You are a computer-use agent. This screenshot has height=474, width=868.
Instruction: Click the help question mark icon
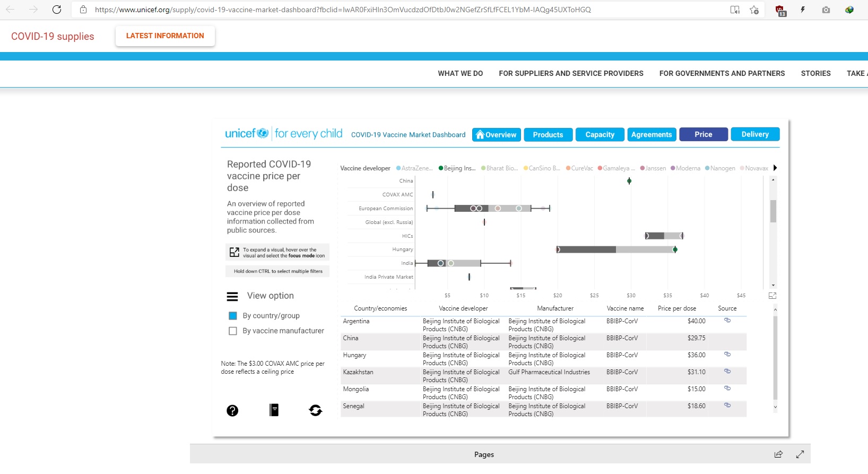point(232,410)
